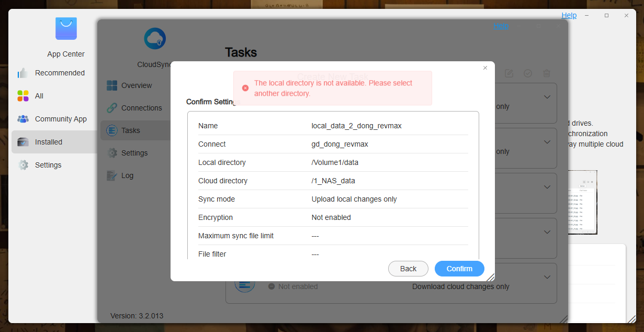Screen dimensions: 644x332
Task: Click the Tasks list icon in CloudSync
Action: [x=112, y=130]
